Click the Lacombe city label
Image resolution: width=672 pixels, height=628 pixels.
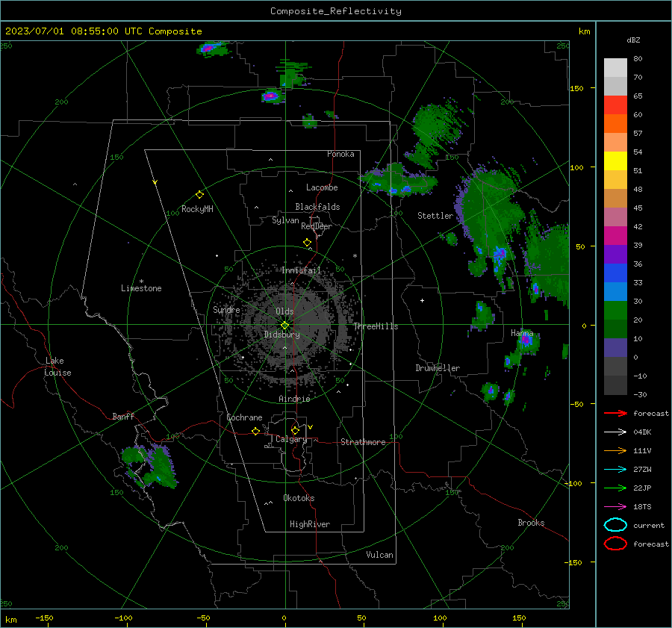click(x=322, y=187)
